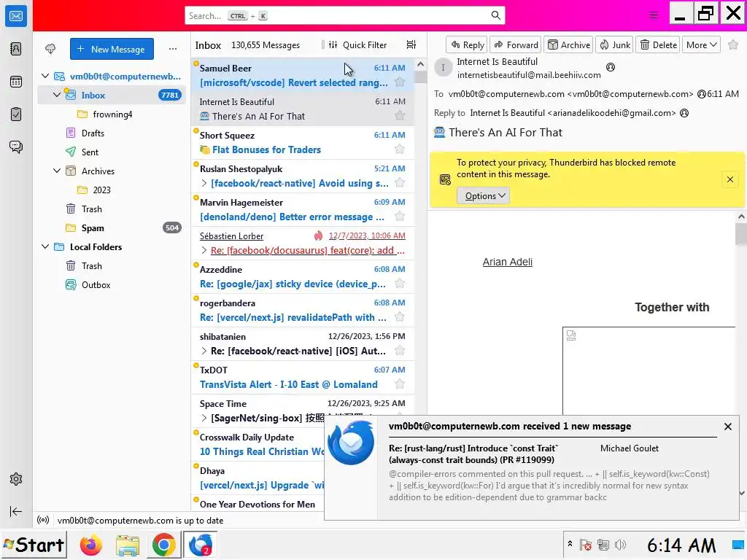Toggle star on TxDOT TransVista Alert

[x=400, y=384]
